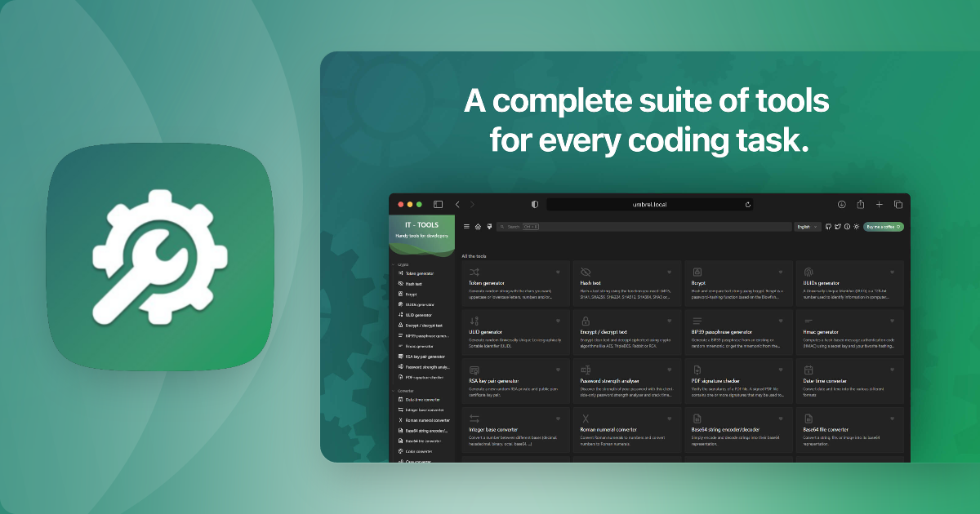Click the home icon in the IT-Tools toolbar

pyautogui.click(x=478, y=227)
